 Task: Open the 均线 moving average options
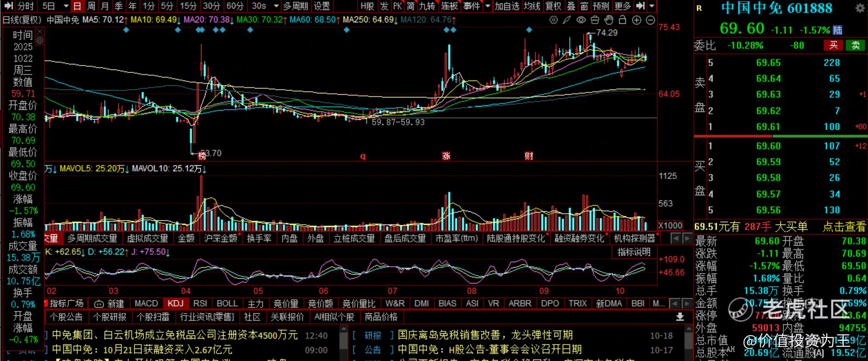532,6
